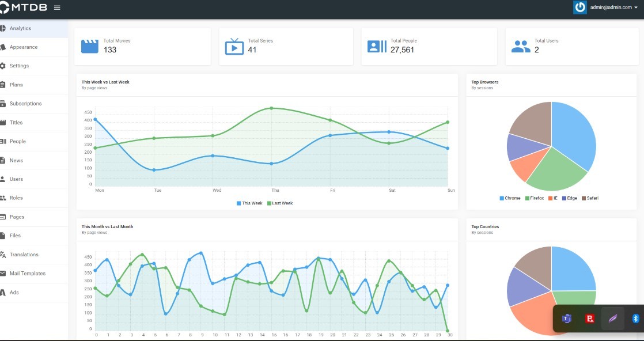Click the Subscriptions sidebar icon
This screenshot has height=341, width=644.
pos(2,104)
